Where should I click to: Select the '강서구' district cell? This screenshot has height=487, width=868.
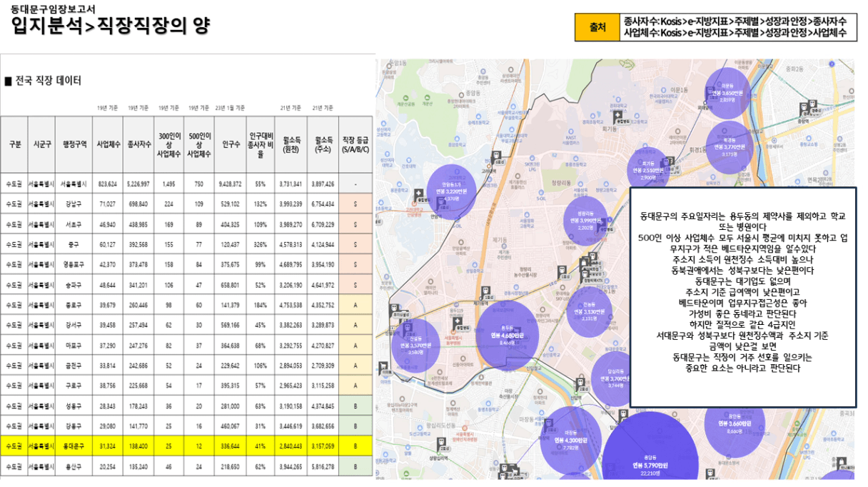[x=74, y=326]
